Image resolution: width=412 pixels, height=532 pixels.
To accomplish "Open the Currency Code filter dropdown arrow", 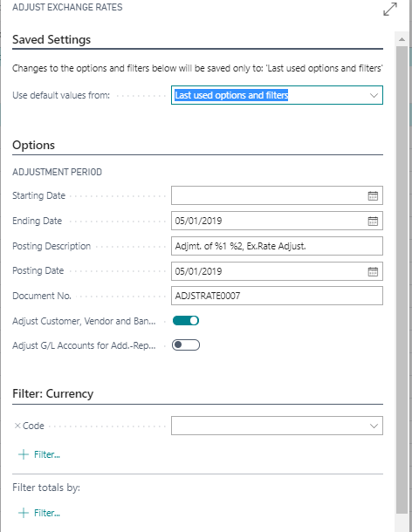I will [x=374, y=426].
